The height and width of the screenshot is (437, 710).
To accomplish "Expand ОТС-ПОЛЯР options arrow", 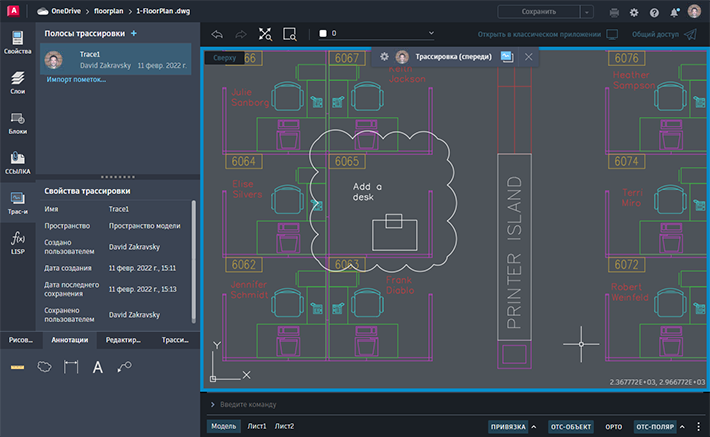I will pos(682,427).
